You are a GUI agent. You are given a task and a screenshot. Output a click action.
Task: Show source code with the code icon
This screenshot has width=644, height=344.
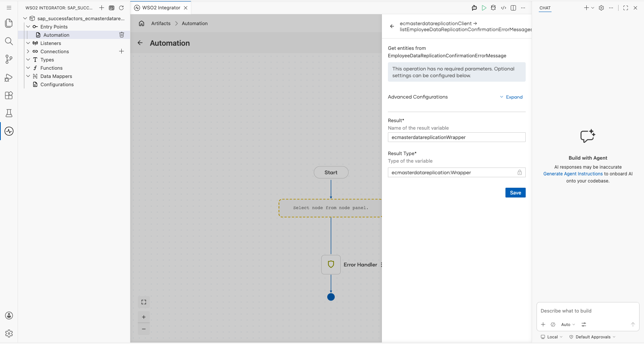coord(504,8)
